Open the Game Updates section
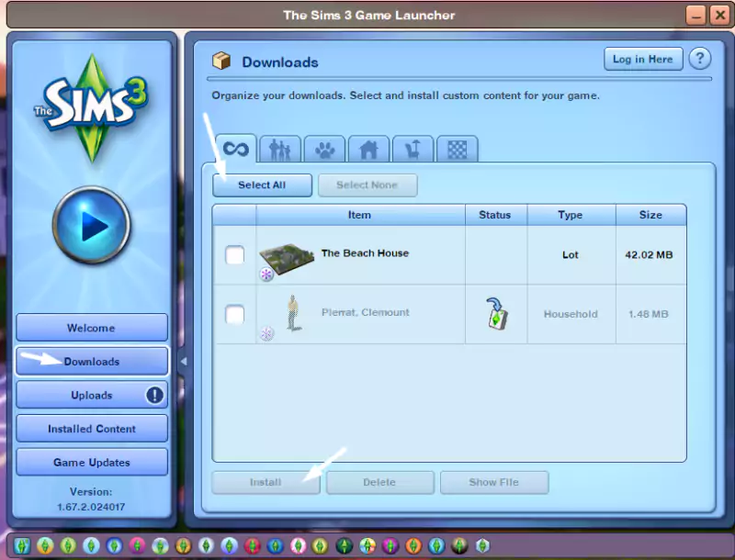Viewport: 735px width, 560px height. point(91,462)
